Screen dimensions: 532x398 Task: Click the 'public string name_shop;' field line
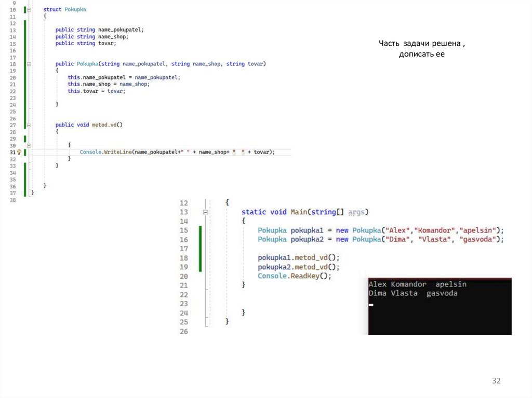[91, 37]
